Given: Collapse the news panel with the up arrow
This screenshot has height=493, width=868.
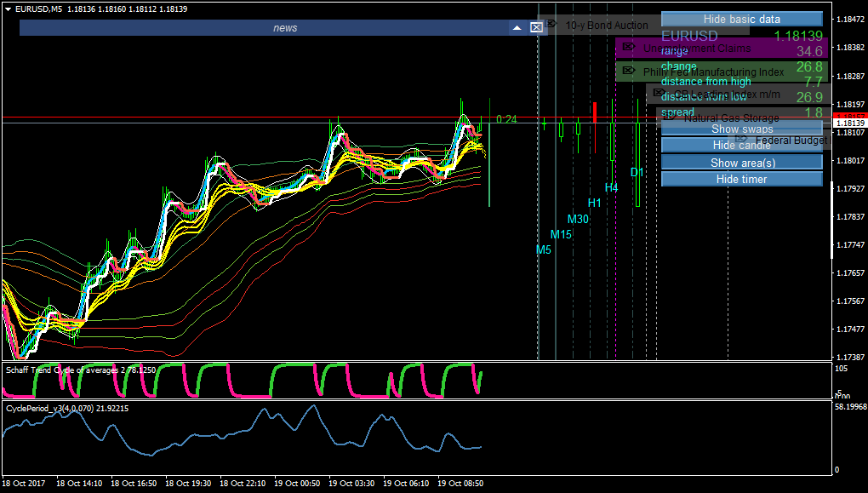Looking at the screenshot, I should click(517, 27).
